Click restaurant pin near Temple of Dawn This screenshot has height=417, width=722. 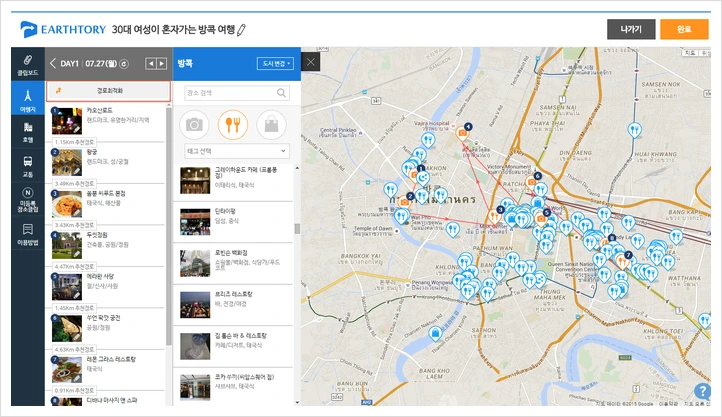click(401, 215)
